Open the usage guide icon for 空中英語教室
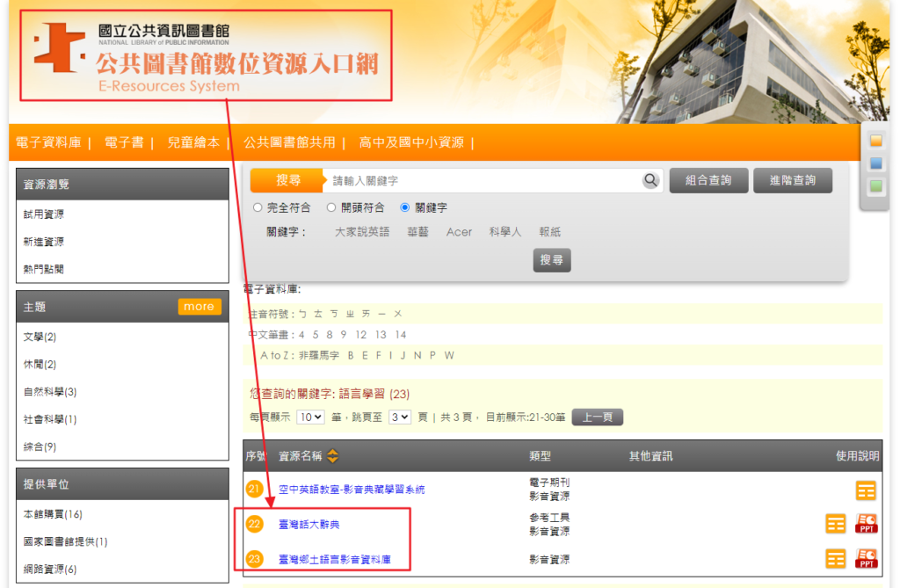Image resolution: width=900 pixels, height=588 pixels. click(x=867, y=490)
